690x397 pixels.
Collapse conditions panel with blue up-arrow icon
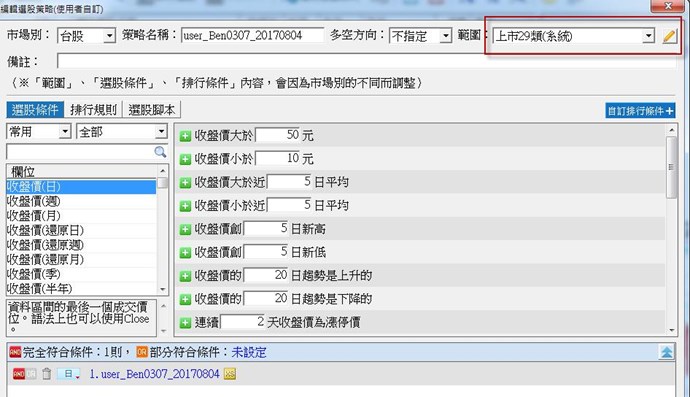(x=667, y=352)
